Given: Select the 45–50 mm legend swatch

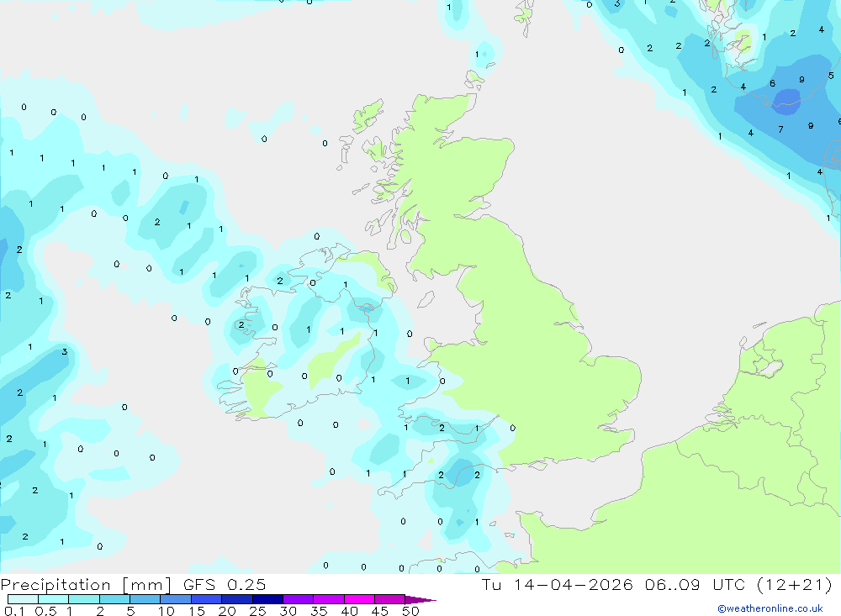Looking at the screenshot, I should [390, 599].
